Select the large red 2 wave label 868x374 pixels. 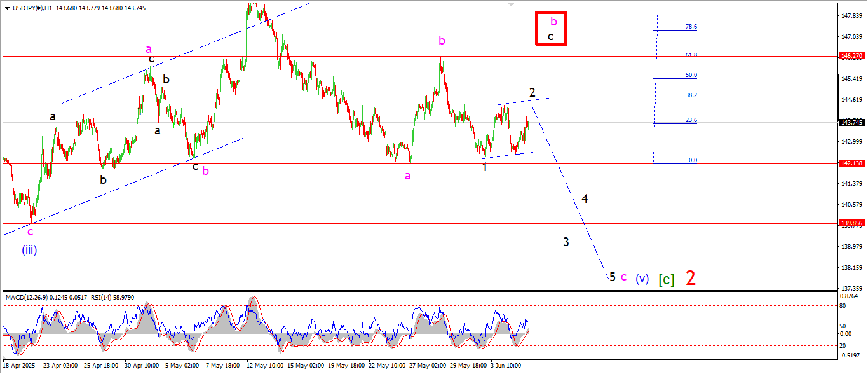coord(690,278)
